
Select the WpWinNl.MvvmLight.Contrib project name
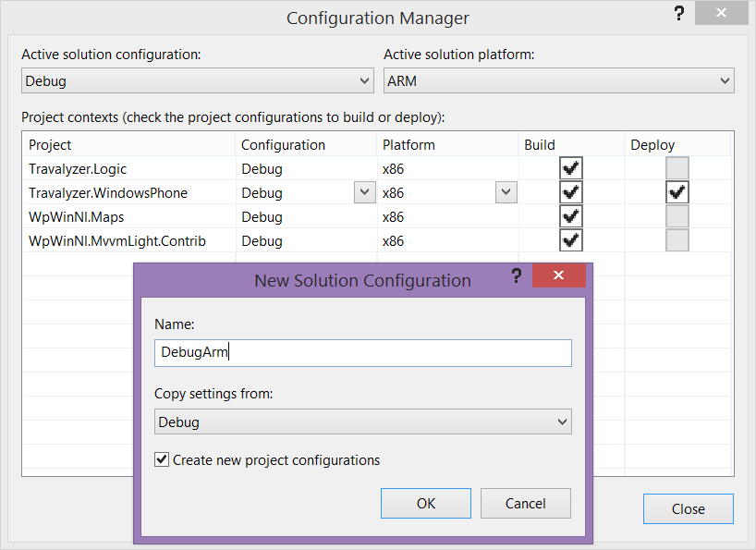[x=117, y=241]
